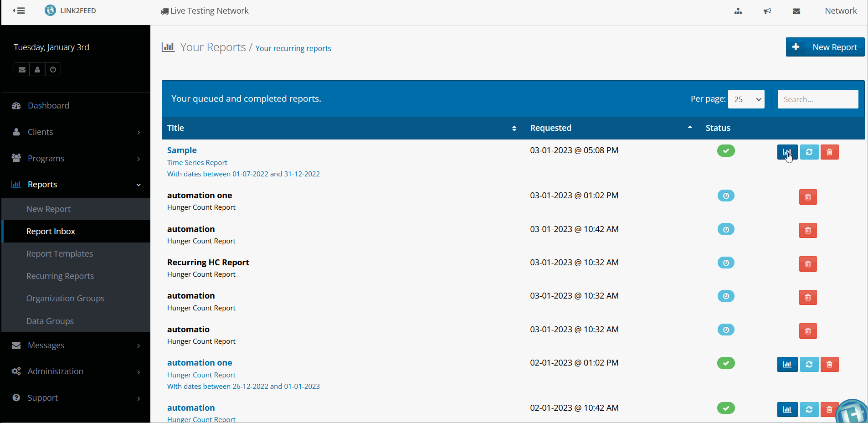This screenshot has width=868, height=423.
Task: Open the organization hierarchy icon near Network
Action: click(737, 11)
